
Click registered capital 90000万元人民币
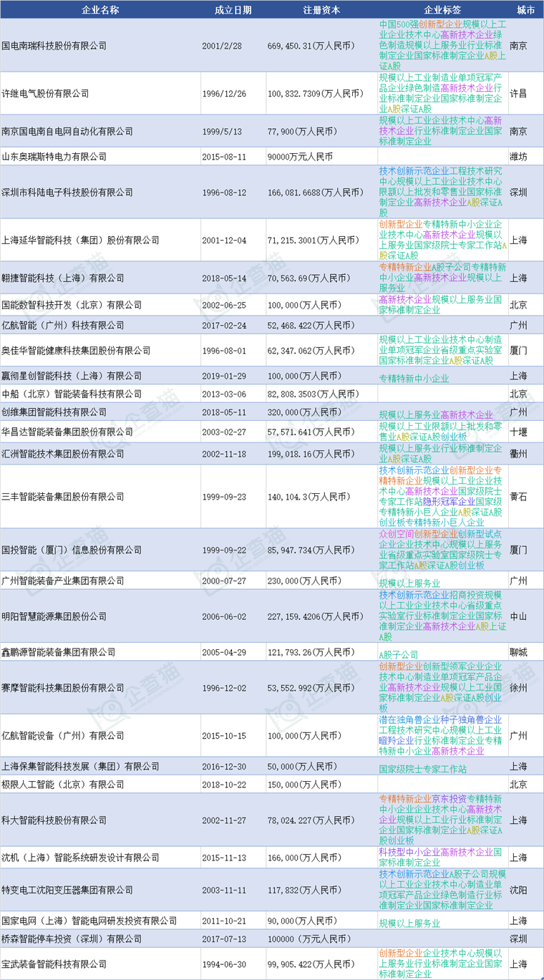click(x=300, y=156)
